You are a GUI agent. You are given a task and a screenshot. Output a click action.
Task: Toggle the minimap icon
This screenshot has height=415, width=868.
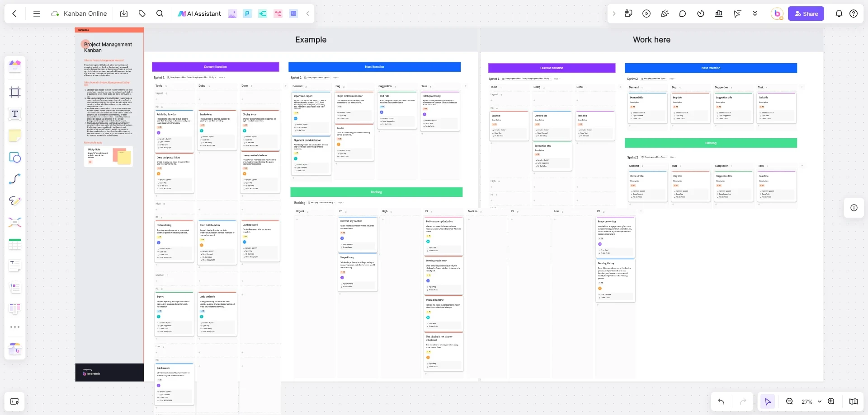point(854,401)
